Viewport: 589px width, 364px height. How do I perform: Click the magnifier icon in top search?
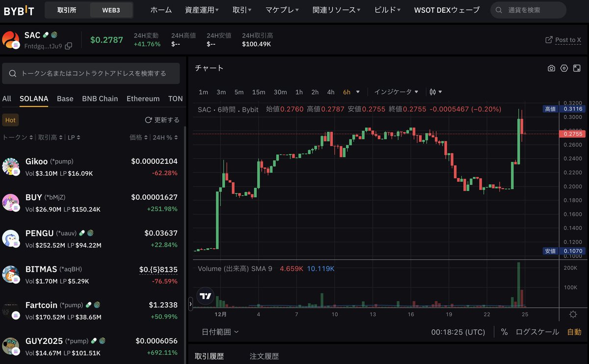499,10
